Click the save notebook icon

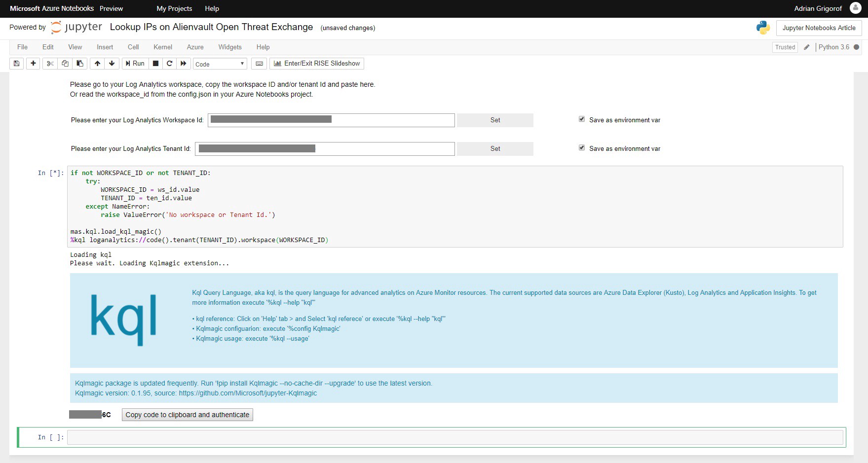17,64
